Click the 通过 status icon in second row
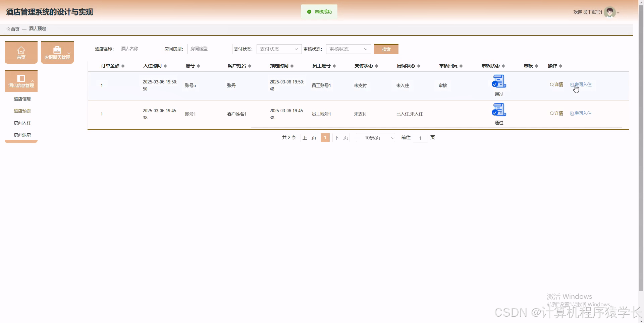 pyautogui.click(x=499, y=110)
